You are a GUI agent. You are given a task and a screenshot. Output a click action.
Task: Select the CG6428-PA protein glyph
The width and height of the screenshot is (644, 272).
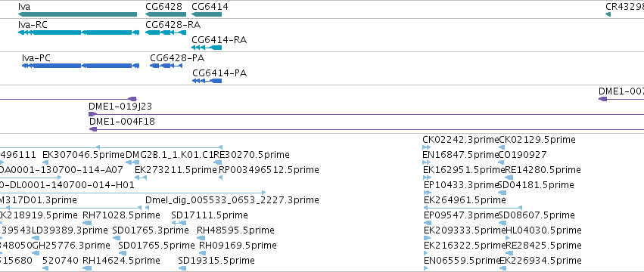coord(166,66)
